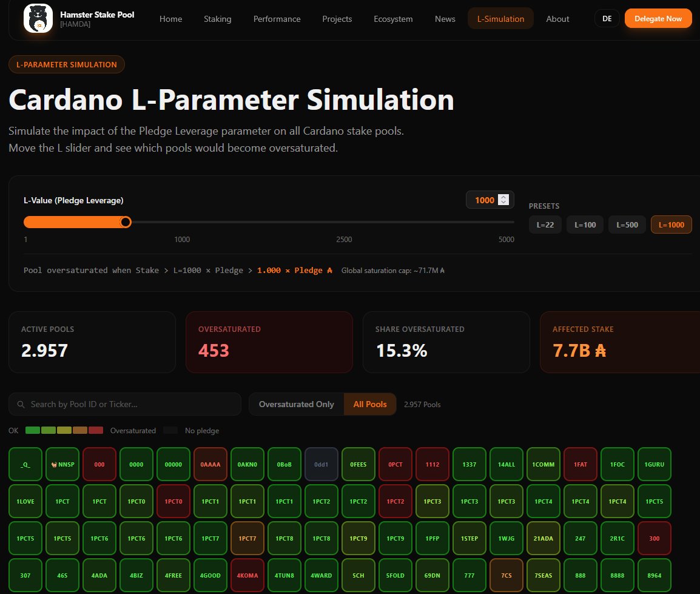The height and width of the screenshot is (594, 700).
Task: Open the 1STEP pool tile
Action: 469,538
